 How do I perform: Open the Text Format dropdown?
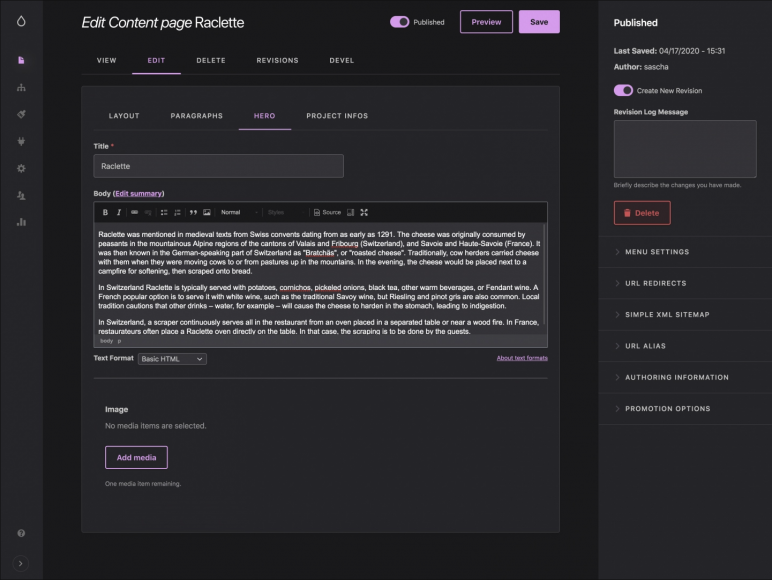pyautogui.click(x=172, y=359)
